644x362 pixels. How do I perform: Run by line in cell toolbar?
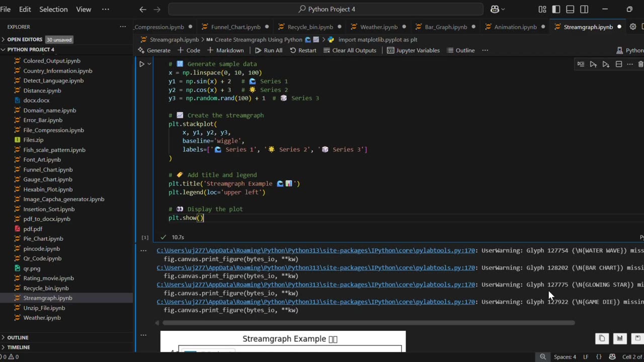coord(581,64)
